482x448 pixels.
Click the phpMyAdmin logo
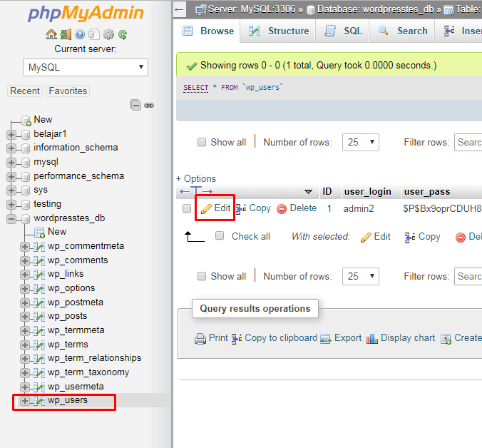[86, 13]
